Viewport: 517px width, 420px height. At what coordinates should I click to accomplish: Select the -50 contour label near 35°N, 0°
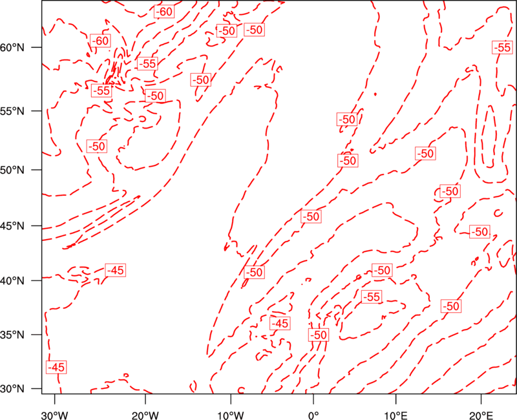[319, 335]
